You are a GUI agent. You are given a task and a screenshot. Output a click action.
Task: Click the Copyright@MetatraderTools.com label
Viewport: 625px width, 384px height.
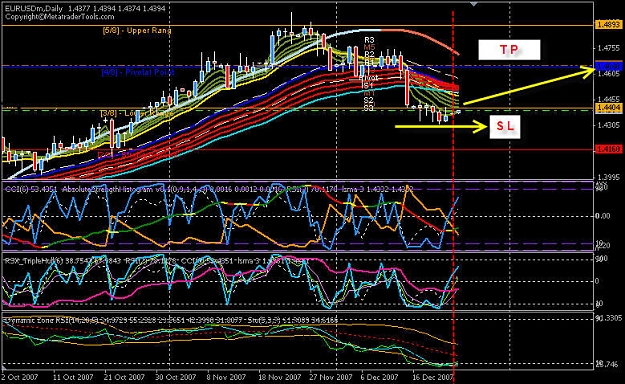[x=59, y=17]
